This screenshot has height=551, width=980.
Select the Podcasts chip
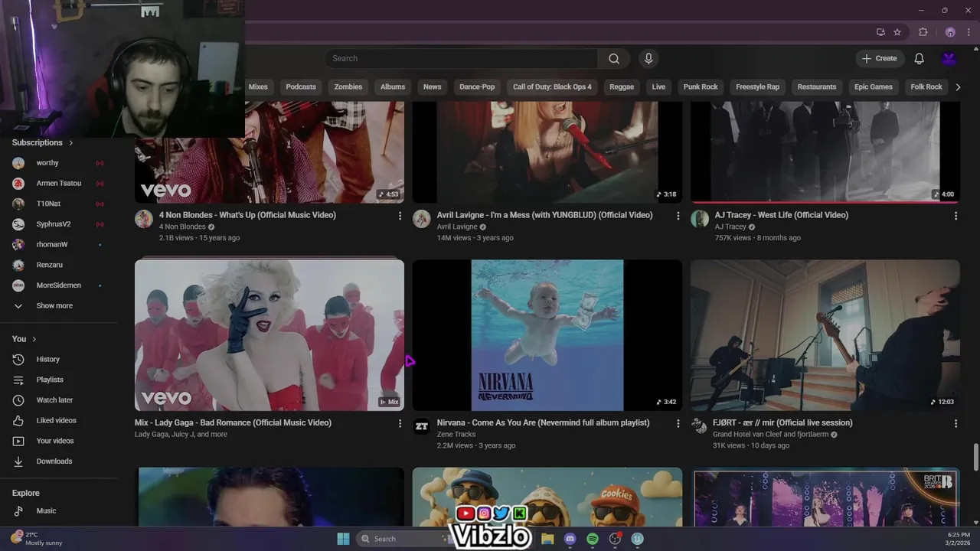point(301,87)
